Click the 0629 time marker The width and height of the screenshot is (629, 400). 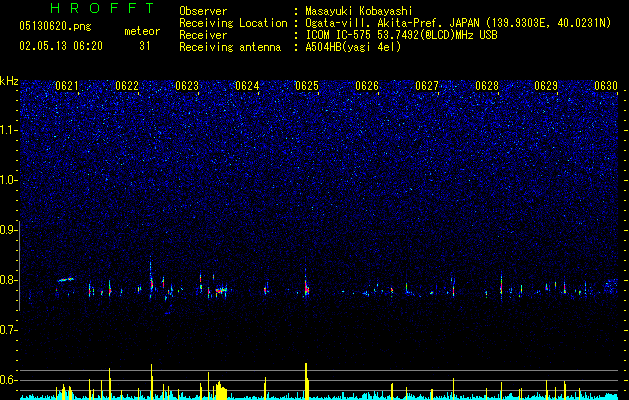pos(546,86)
